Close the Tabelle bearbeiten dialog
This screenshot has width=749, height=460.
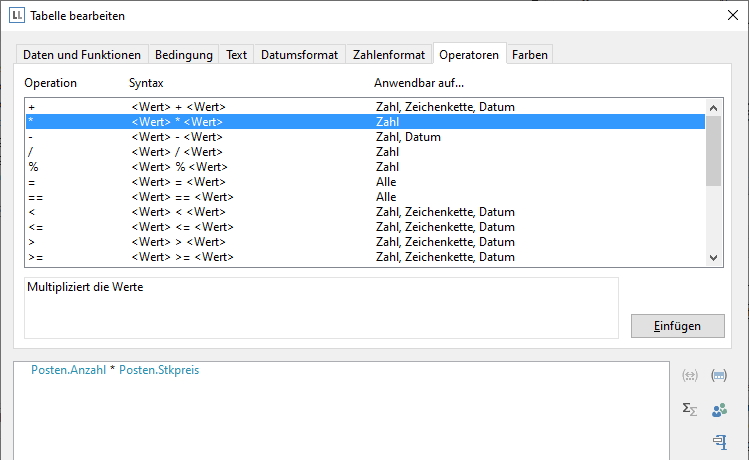(x=730, y=16)
